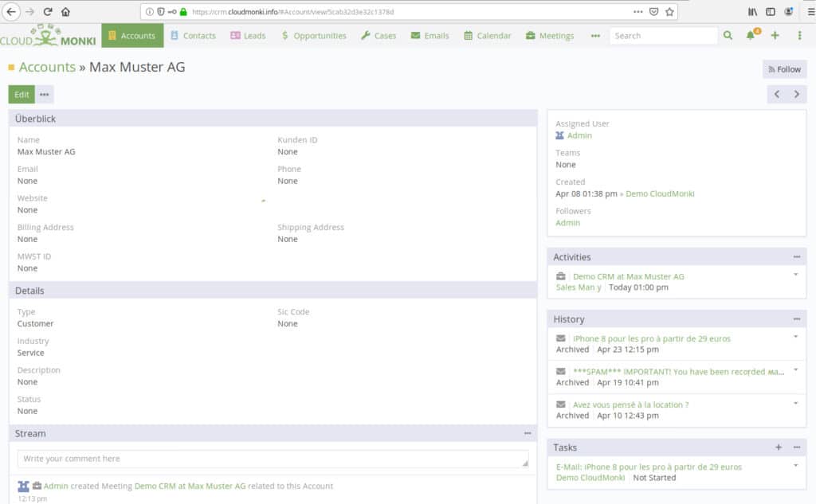The image size is (816, 504).
Task: Switch to the Opportunities tab
Action: coord(313,36)
